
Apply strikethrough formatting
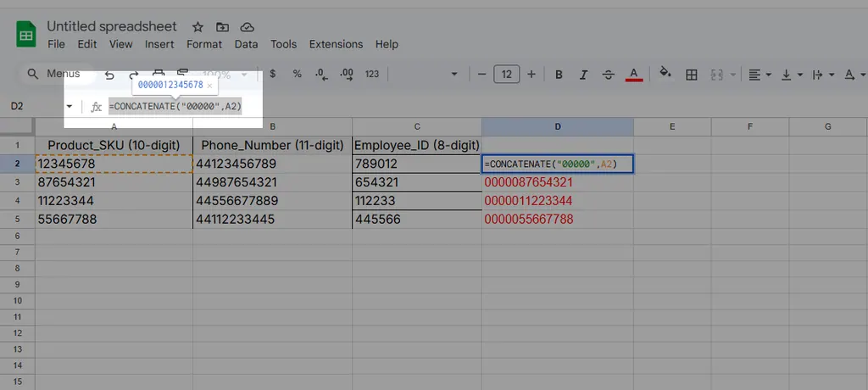[x=608, y=75]
